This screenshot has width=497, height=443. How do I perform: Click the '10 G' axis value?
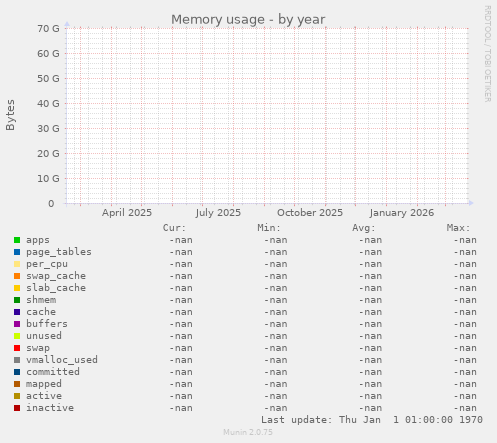pyautogui.click(x=48, y=179)
